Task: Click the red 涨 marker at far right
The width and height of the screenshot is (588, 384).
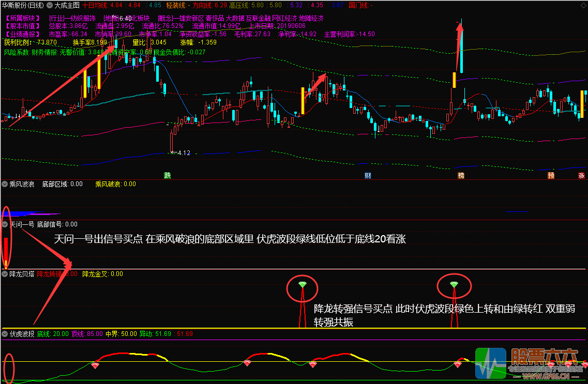Action: click(582, 175)
